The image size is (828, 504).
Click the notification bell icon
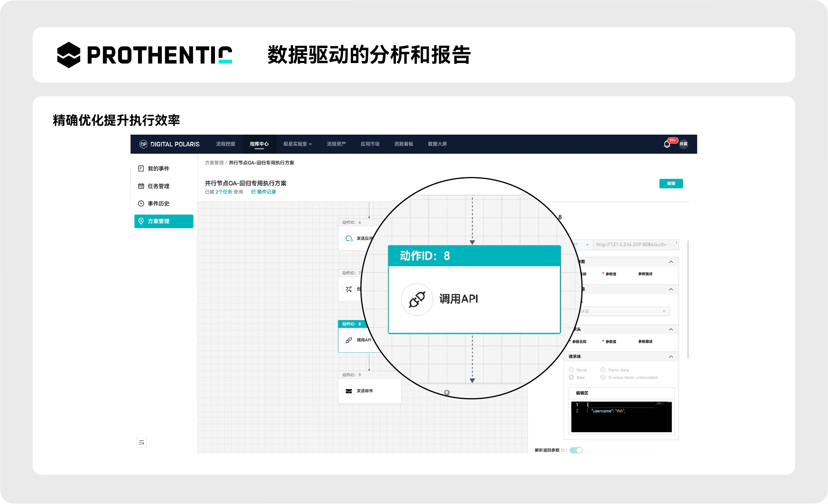point(667,144)
